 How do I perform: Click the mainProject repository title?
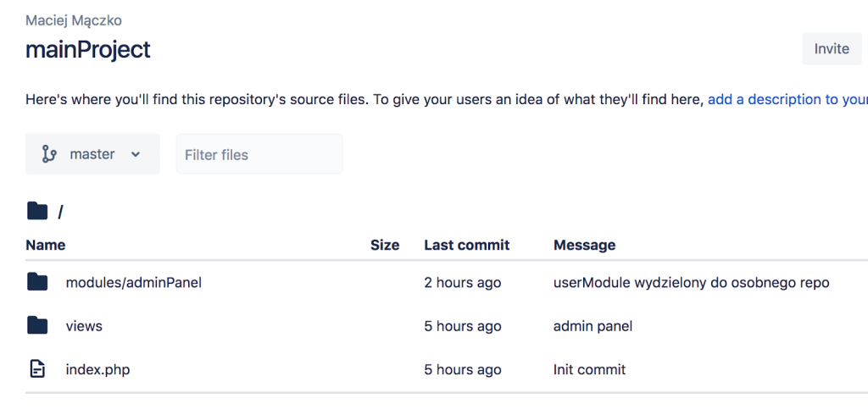pos(88,50)
